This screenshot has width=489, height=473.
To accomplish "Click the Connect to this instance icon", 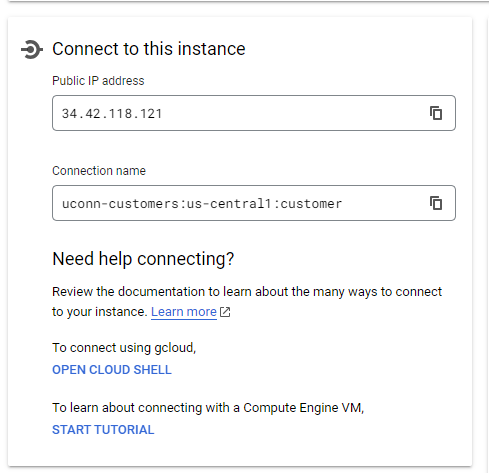I will (32, 49).
